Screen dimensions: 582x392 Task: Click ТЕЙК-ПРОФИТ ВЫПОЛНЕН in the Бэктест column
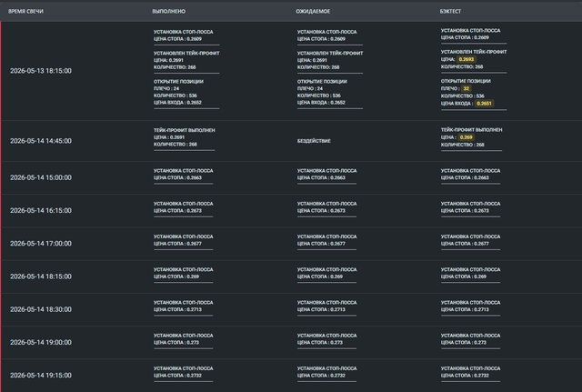click(x=471, y=130)
